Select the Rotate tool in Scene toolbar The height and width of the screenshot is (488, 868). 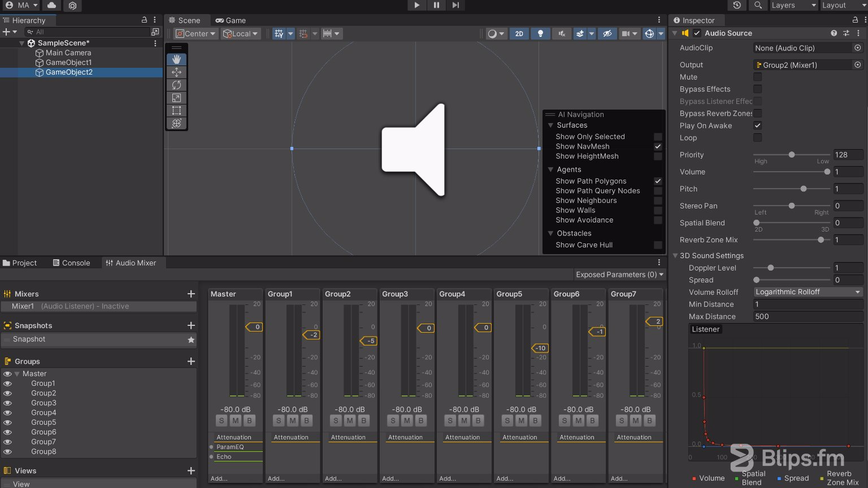pyautogui.click(x=176, y=85)
